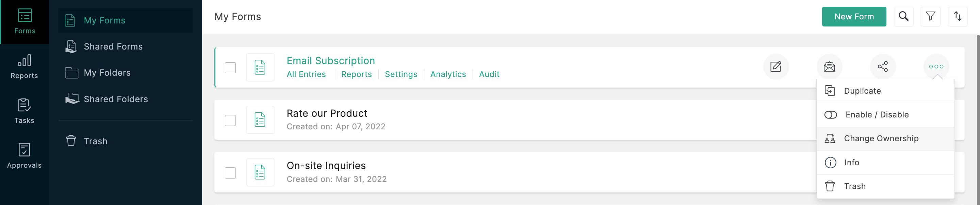Image resolution: width=980 pixels, height=205 pixels.
Task: Click the edit form pencil icon
Action: pos(776,67)
